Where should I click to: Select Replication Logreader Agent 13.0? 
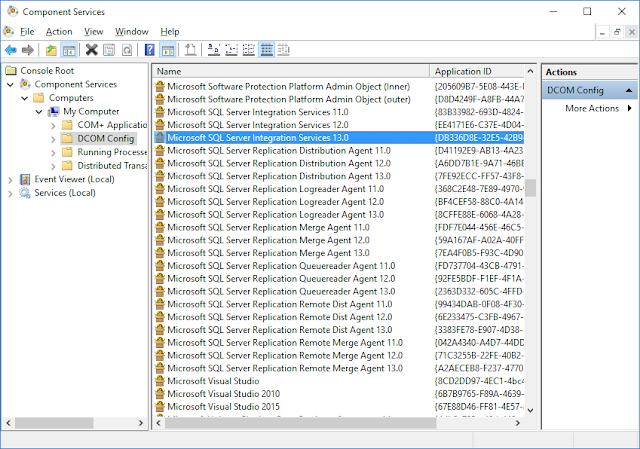[276, 215]
